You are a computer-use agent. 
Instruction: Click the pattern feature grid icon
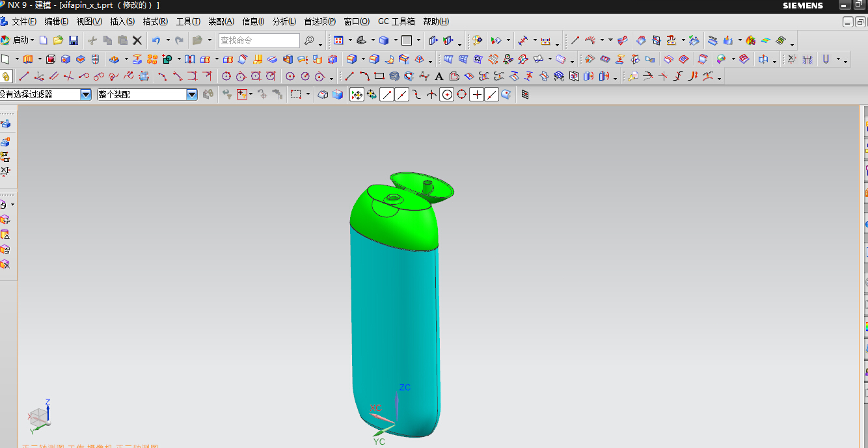click(153, 59)
